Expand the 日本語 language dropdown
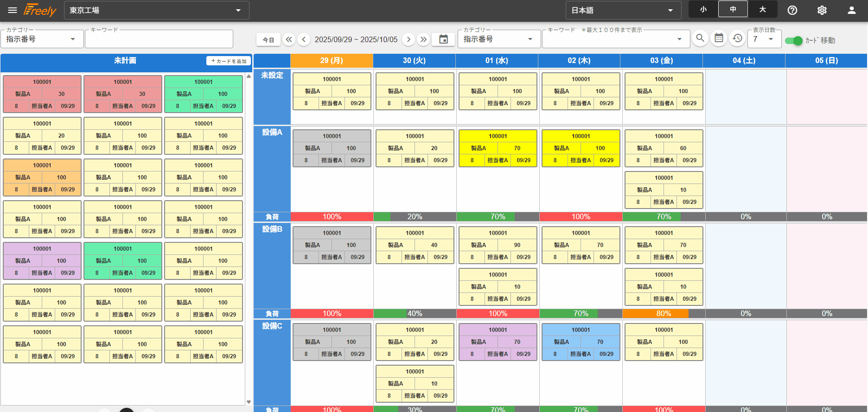Screen dimensions: 868x412 (623, 10)
